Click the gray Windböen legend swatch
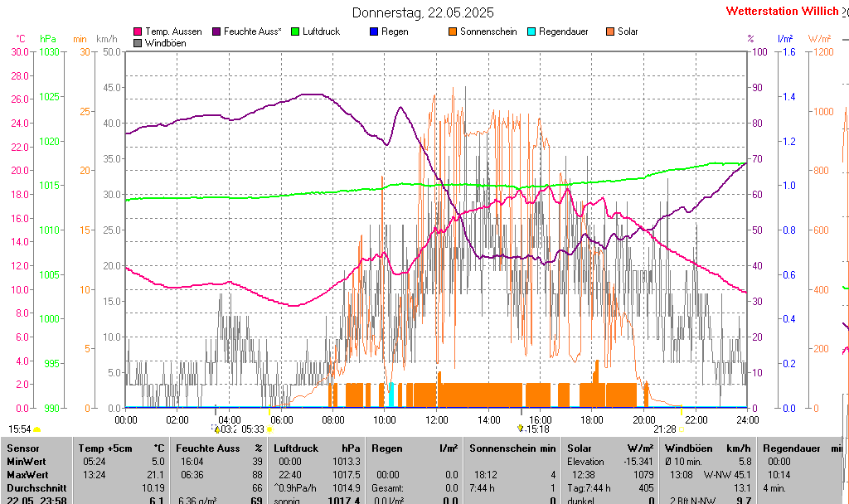The image size is (849, 504). coord(138,43)
